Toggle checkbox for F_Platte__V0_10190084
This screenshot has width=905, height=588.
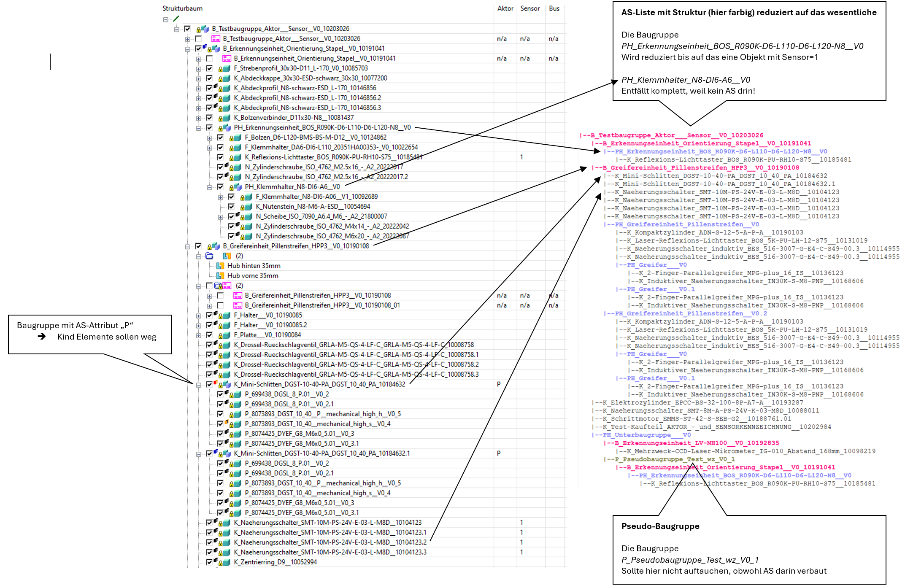(x=209, y=335)
